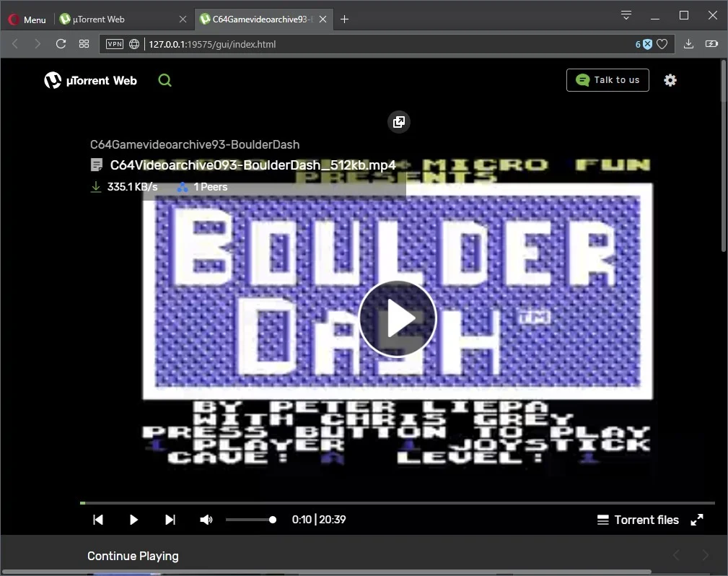The image size is (728, 576).
Task: Click the Talk to us button
Action: [608, 80]
